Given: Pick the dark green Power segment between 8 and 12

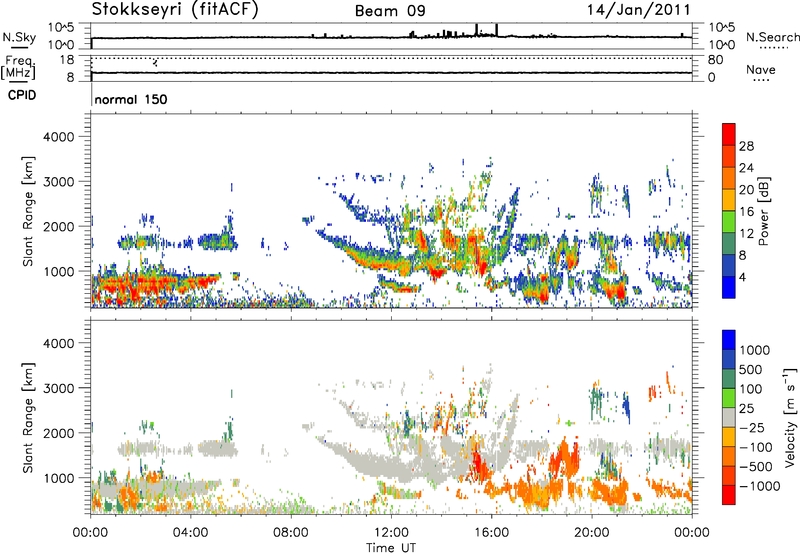Looking at the screenshot, I should point(729,244).
